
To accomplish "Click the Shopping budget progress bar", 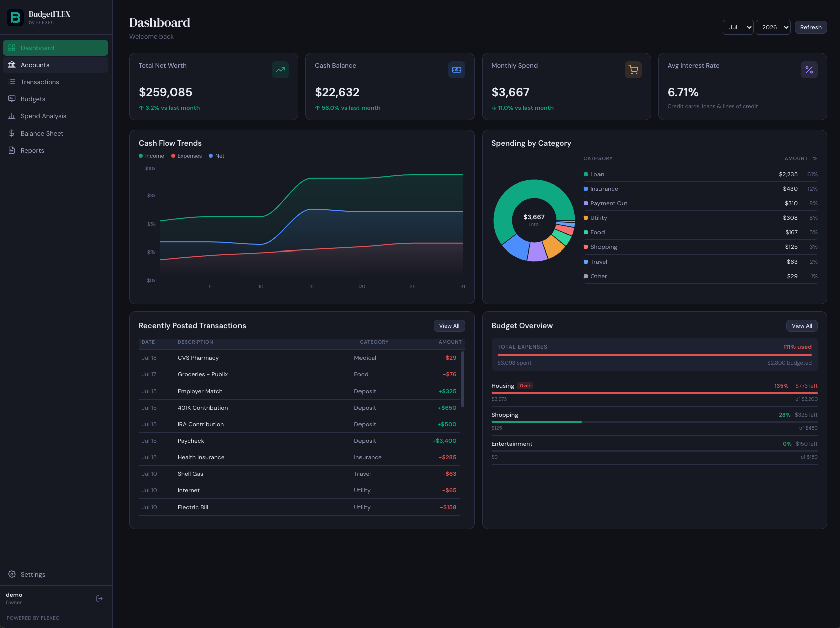I will [x=654, y=422].
